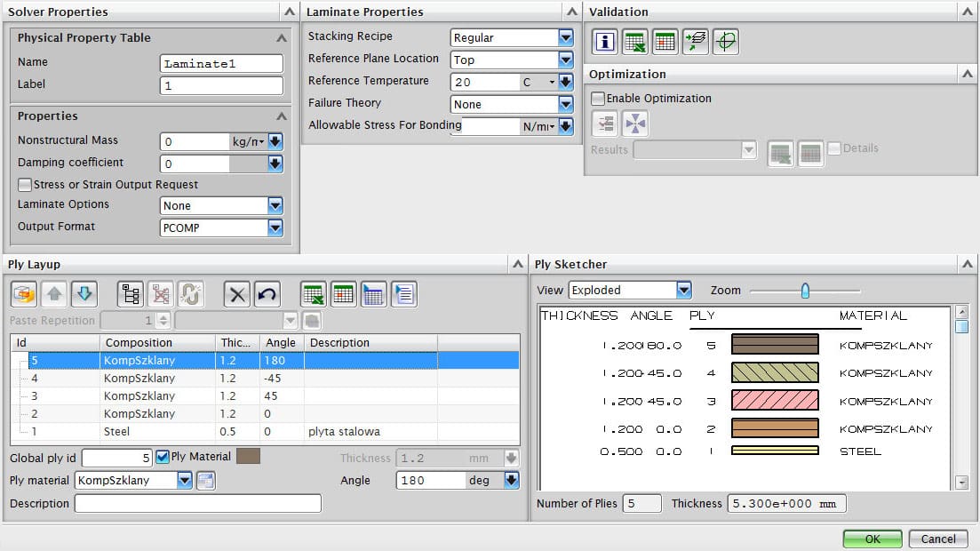Image resolution: width=980 pixels, height=551 pixels.
Task: Click the ply tree hierarchy icon
Action: point(131,294)
